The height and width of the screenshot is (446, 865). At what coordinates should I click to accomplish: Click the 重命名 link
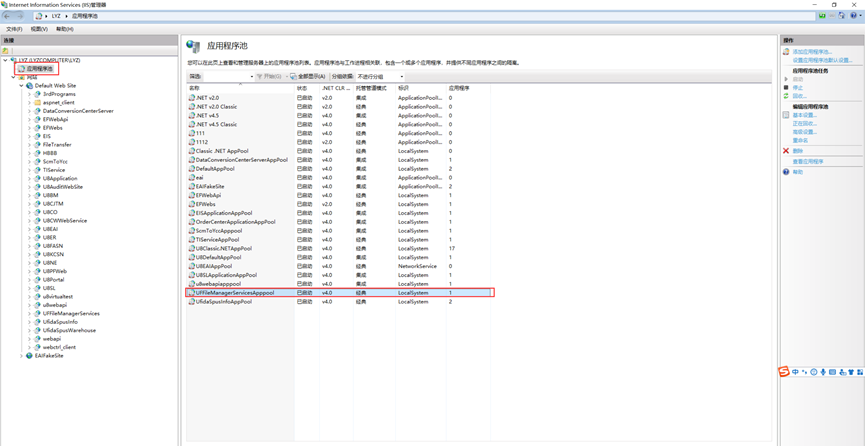tap(800, 140)
